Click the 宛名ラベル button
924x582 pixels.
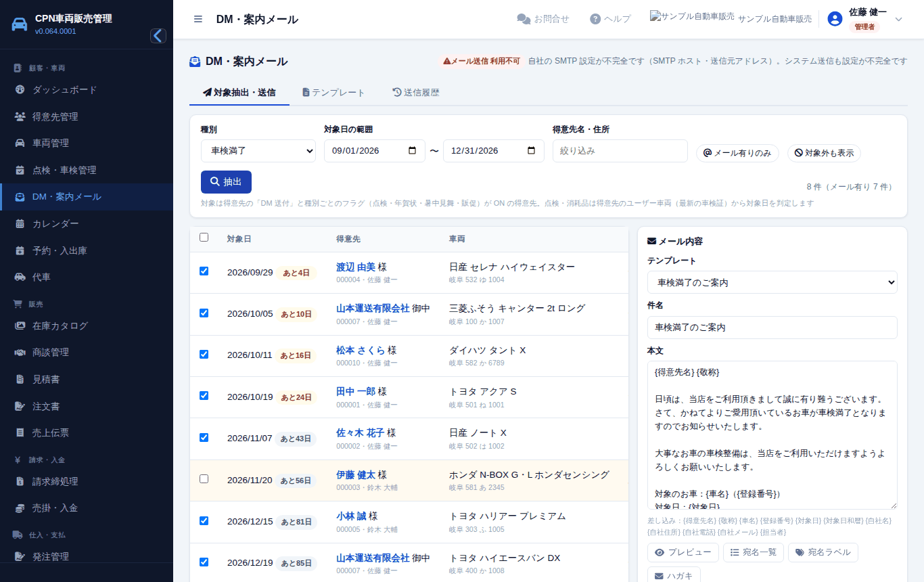coord(823,552)
